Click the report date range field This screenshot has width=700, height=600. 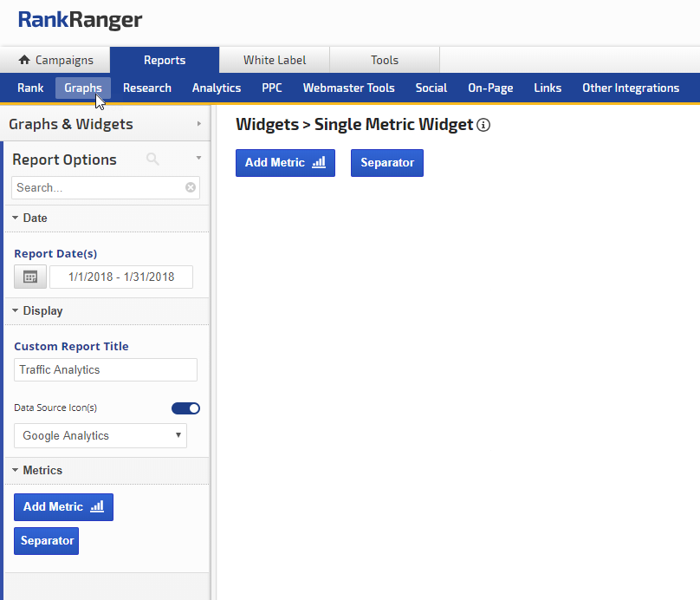click(121, 277)
